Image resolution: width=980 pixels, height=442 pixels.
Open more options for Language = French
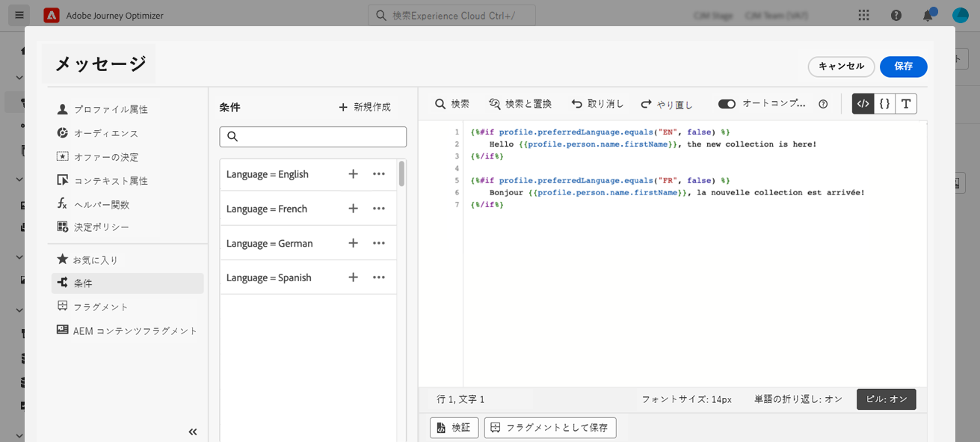pyautogui.click(x=379, y=209)
